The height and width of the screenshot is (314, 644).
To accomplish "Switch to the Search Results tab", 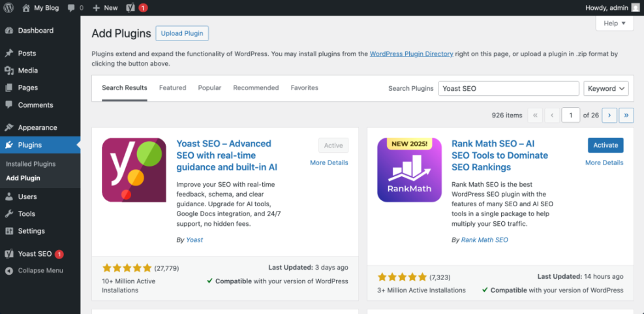I will point(125,87).
